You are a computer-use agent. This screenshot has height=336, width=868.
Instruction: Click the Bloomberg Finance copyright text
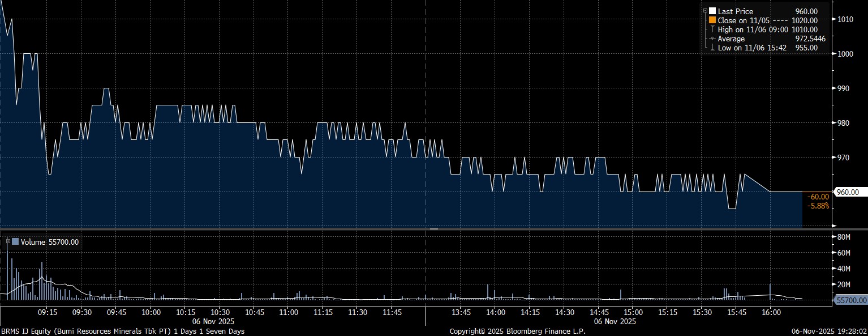point(517,331)
